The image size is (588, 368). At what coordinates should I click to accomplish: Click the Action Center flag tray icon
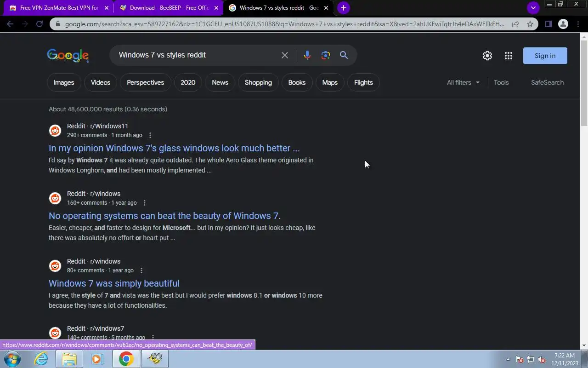[x=520, y=359]
